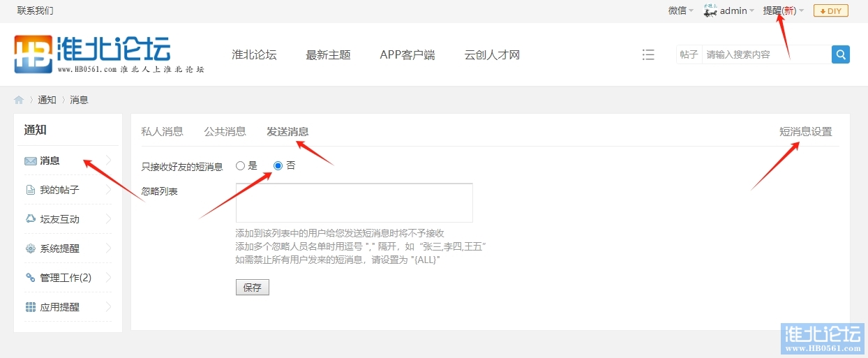Click the DIY button at top right
This screenshot has height=358, width=868.
(830, 10)
